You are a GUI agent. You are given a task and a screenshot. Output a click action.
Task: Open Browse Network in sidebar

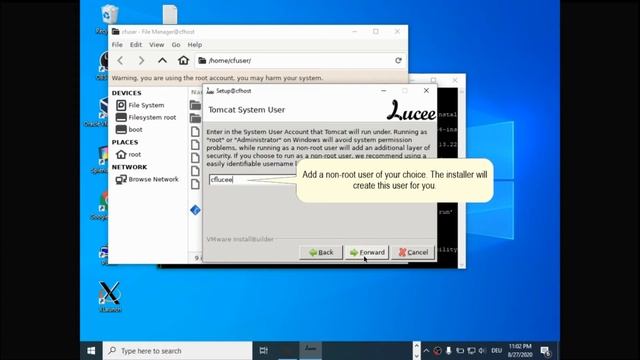(x=147, y=179)
